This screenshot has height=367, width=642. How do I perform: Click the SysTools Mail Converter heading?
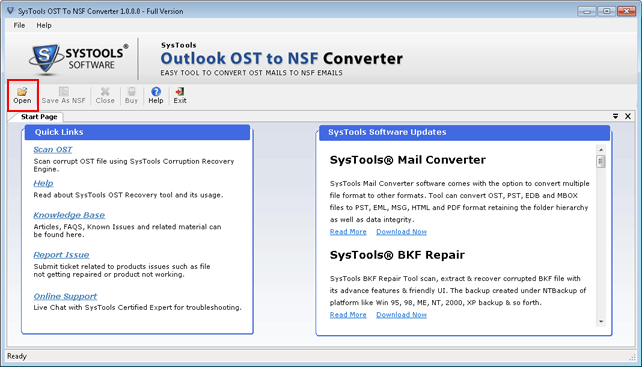point(408,160)
